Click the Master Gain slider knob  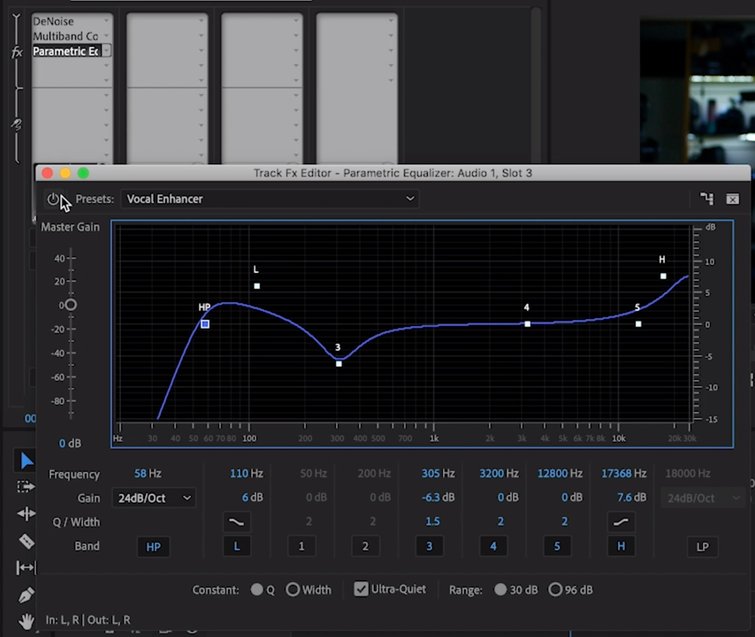70,305
